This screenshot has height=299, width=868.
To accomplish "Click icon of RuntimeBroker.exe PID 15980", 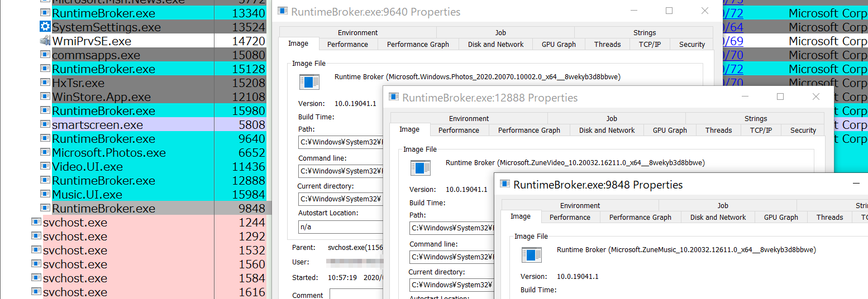I will (45, 110).
